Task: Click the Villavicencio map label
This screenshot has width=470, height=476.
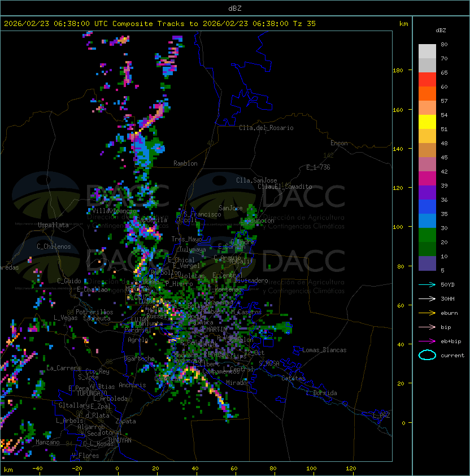Action: [114, 211]
